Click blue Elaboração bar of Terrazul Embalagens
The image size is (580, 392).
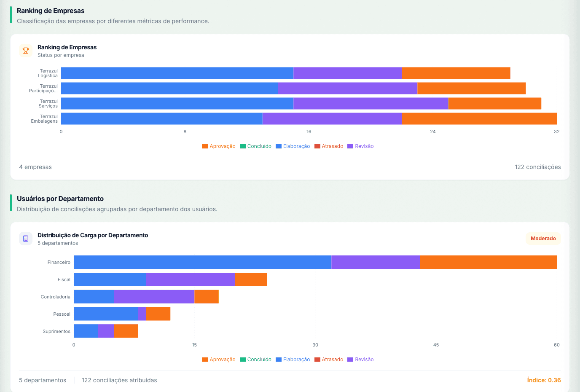pos(162,119)
